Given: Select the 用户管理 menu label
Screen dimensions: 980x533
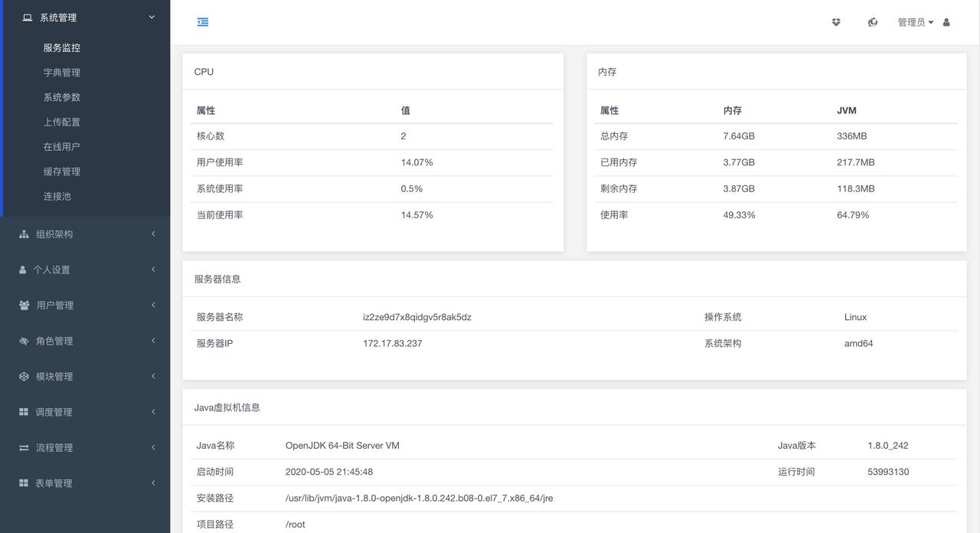Looking at the screenshot, I should (x=55, y=306).
